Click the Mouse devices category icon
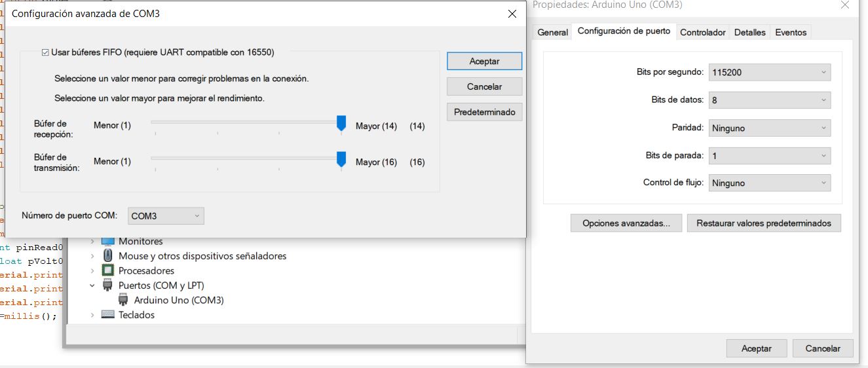This screenshot has width=868, height=368. click(x=108, y=256)
